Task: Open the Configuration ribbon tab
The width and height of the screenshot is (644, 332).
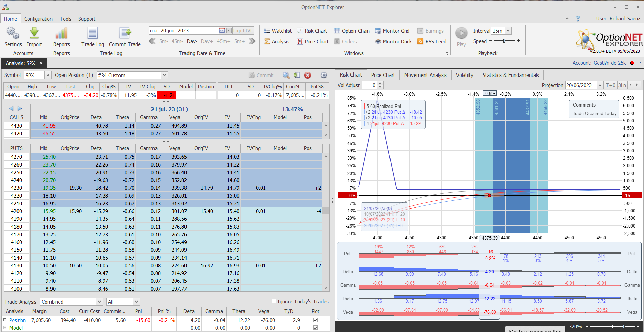Action: click(38, 19)
